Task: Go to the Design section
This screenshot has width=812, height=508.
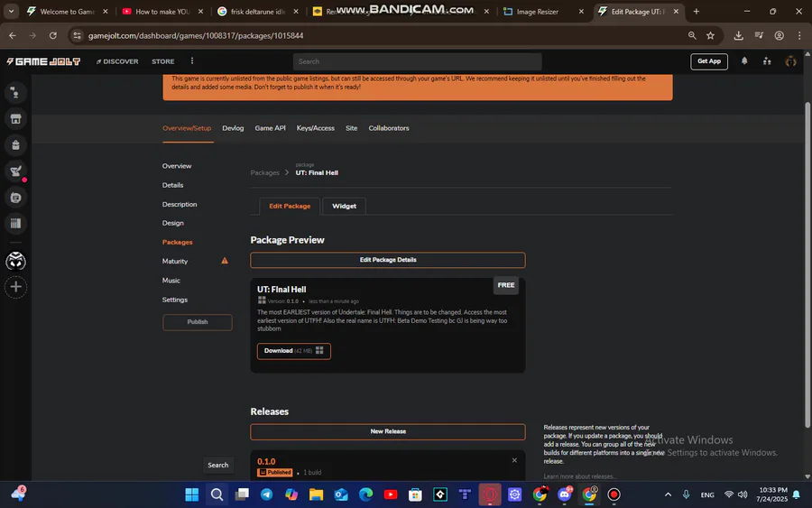Action: 172,223
